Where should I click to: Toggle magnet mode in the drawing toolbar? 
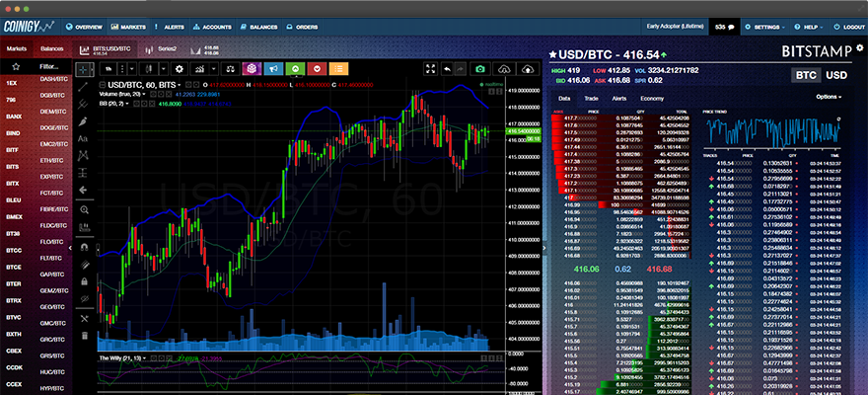[84, 247]
